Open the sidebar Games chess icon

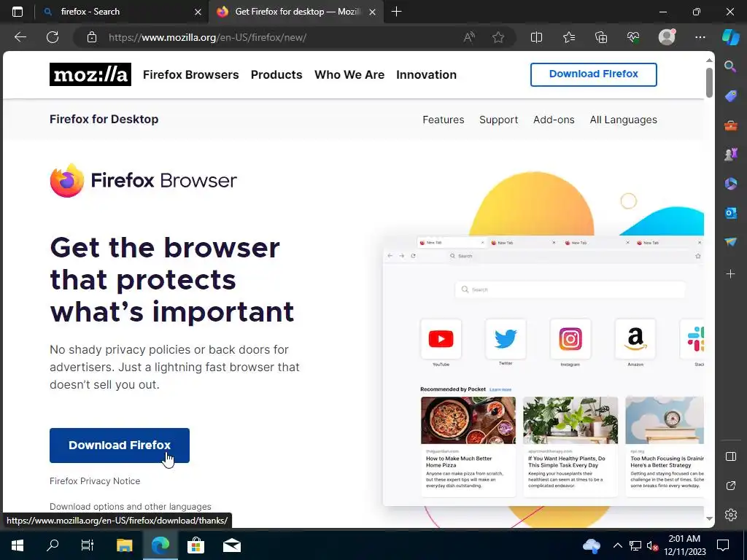[730, 155]
